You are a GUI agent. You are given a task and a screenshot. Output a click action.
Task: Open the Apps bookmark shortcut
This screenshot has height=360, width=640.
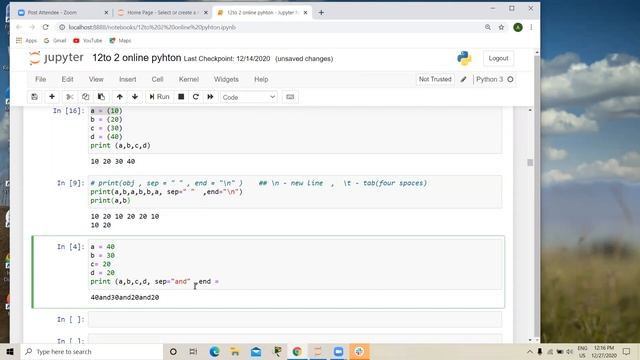27,40
